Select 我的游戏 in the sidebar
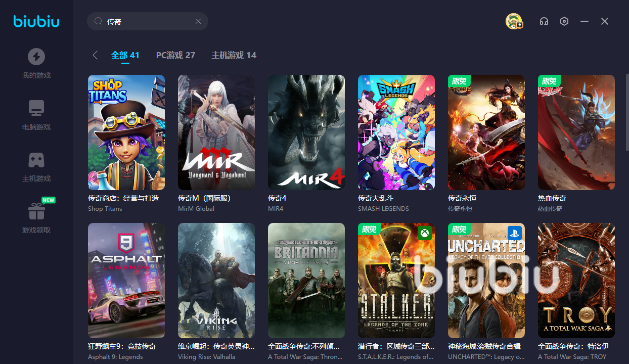Viewport: 629px width, 364px height. point(36,75)
